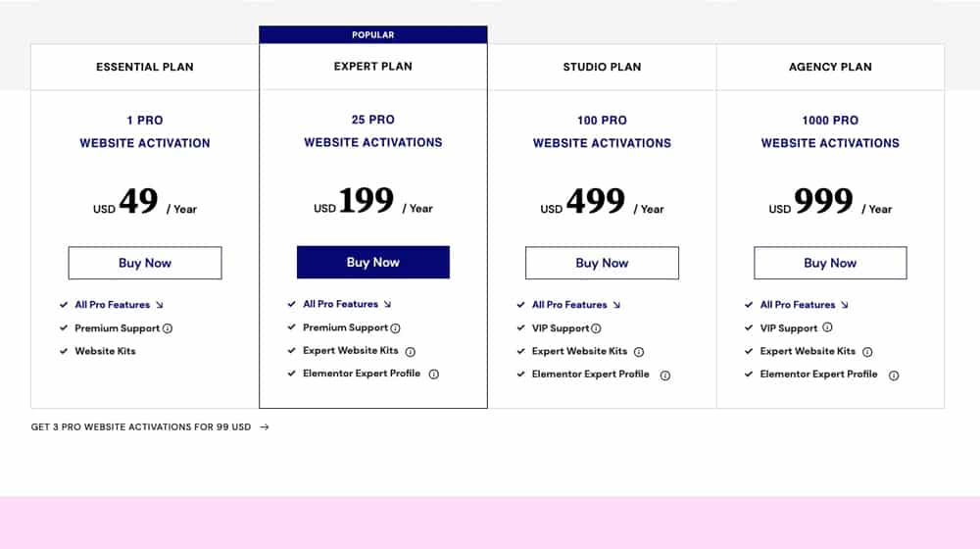The image size is (980, 549).
Task: Click the arrow after the 99 USD offer
Action: pyautogui.click(x=265, y=427)
